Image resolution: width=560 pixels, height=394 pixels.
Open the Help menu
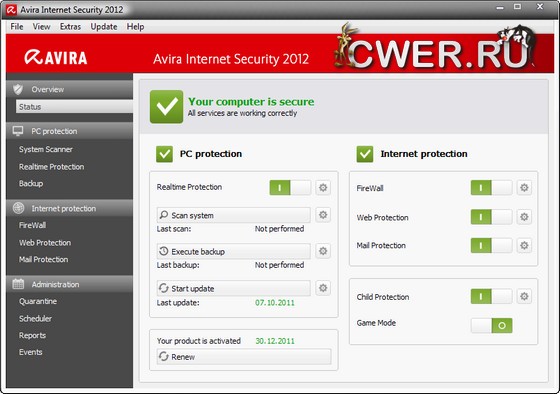point(135,27)
